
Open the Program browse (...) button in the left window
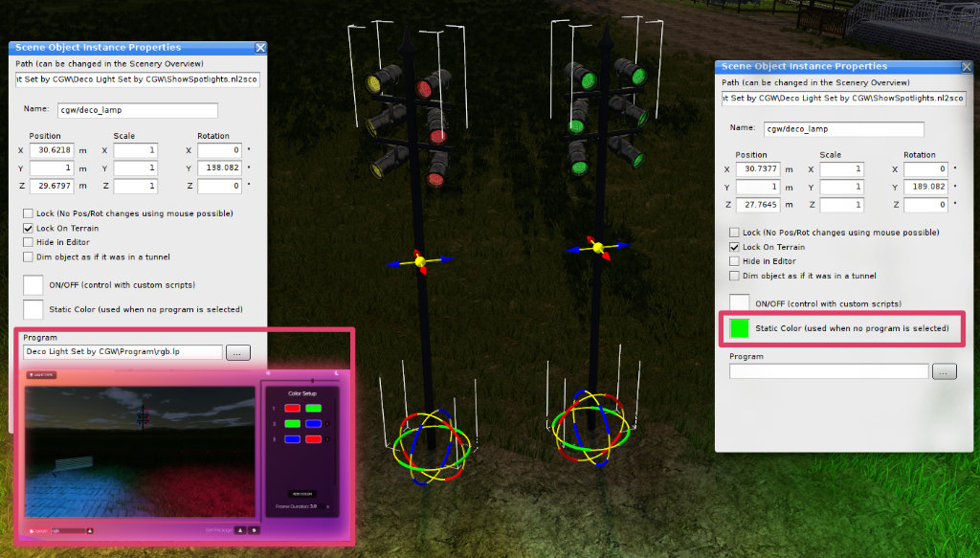click(238, 352)
